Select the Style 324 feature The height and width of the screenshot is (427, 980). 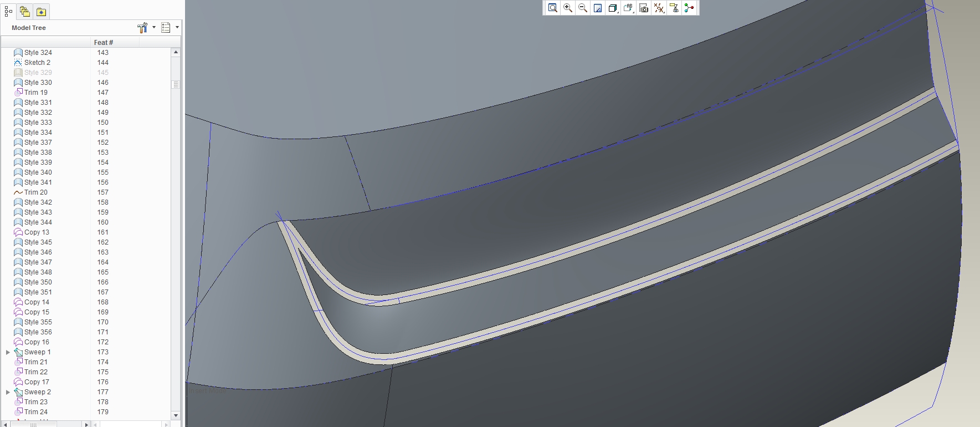pos(38,53)
